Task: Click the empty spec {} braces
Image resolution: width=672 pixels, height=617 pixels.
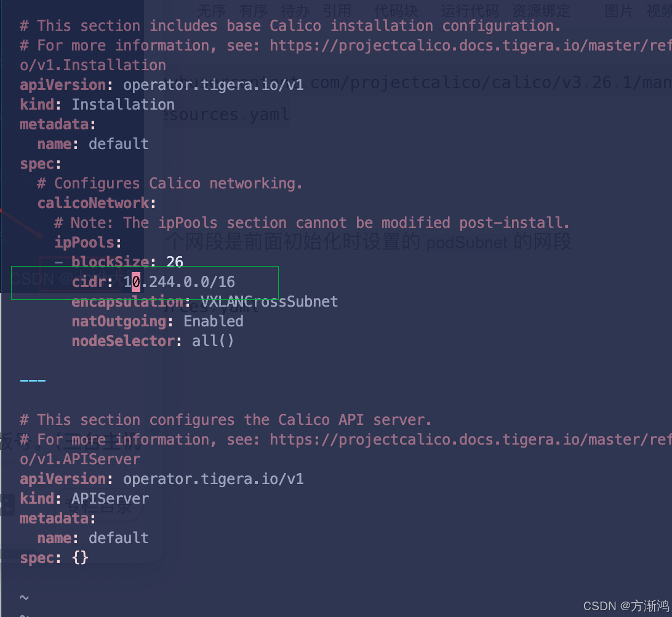Action: (x=80, y=558)
